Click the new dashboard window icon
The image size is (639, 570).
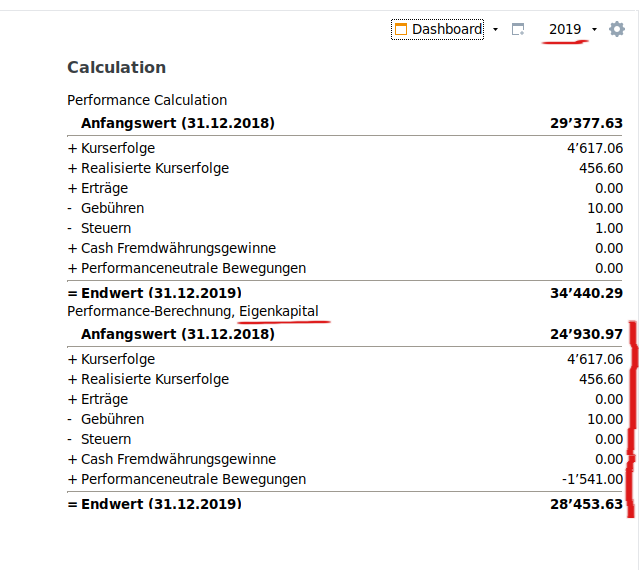pos(518,29)
